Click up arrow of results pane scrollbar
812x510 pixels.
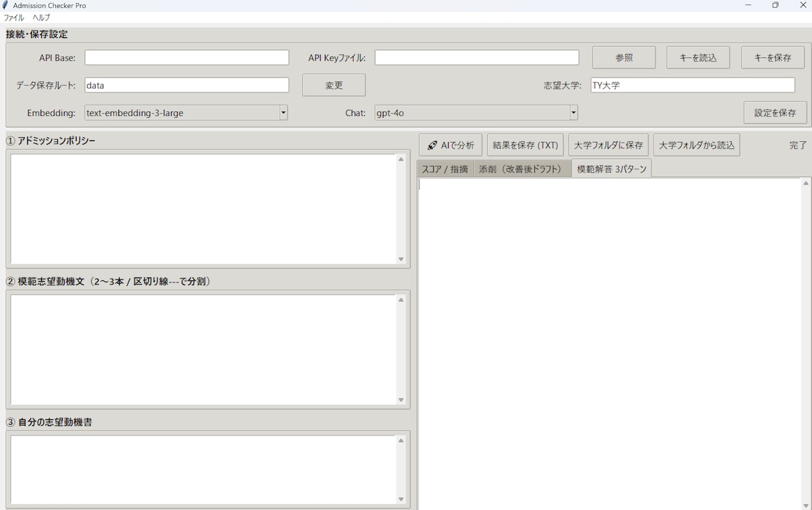(x=806, y=183)
